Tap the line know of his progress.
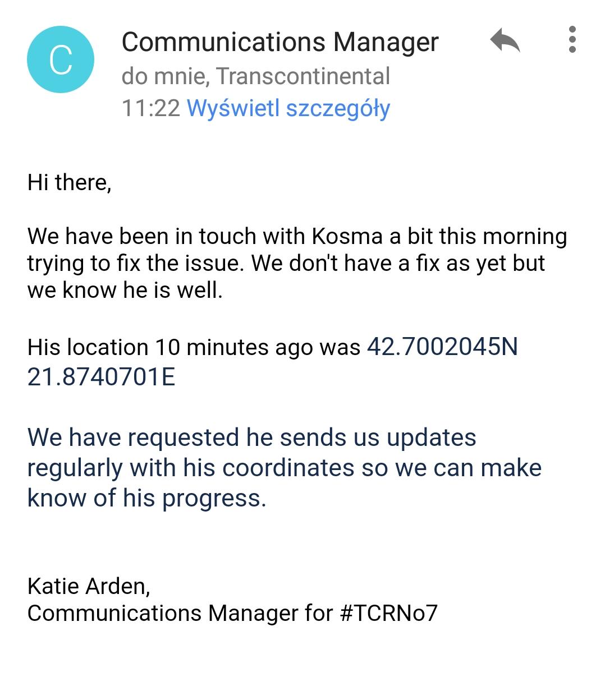This screenshot has height=700, width=605. tap(146, 498)
